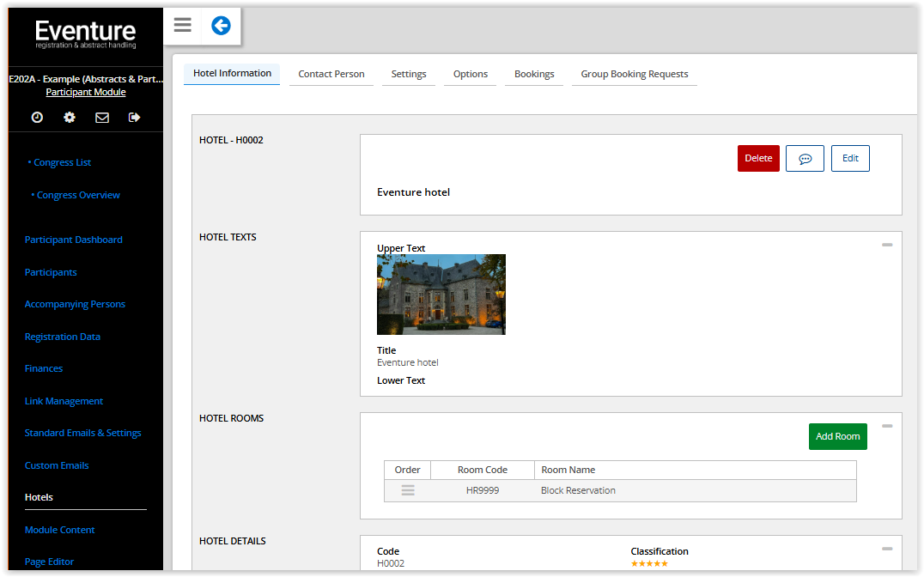
Task: Open the clock history icon in sidebar
Action: tap(37, 118)
